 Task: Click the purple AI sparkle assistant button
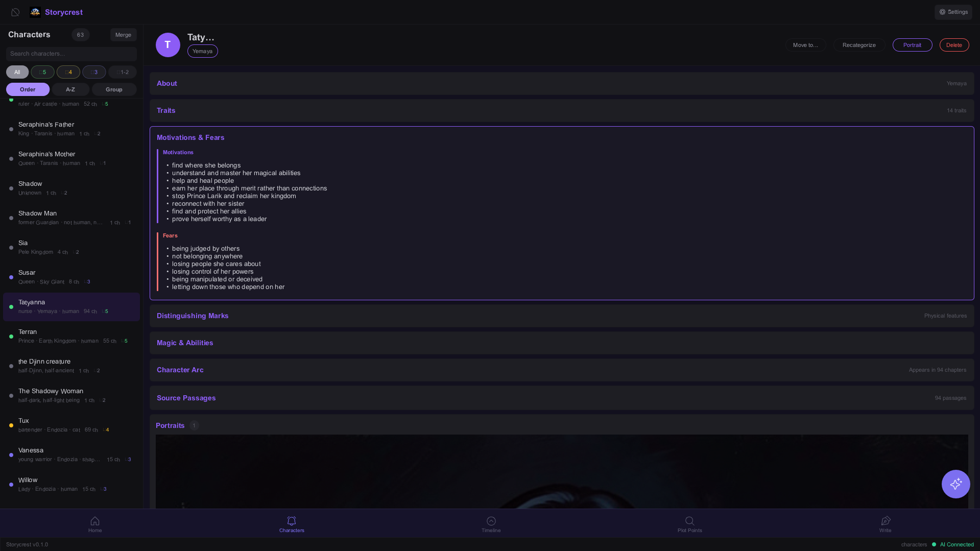coord(955,484)
